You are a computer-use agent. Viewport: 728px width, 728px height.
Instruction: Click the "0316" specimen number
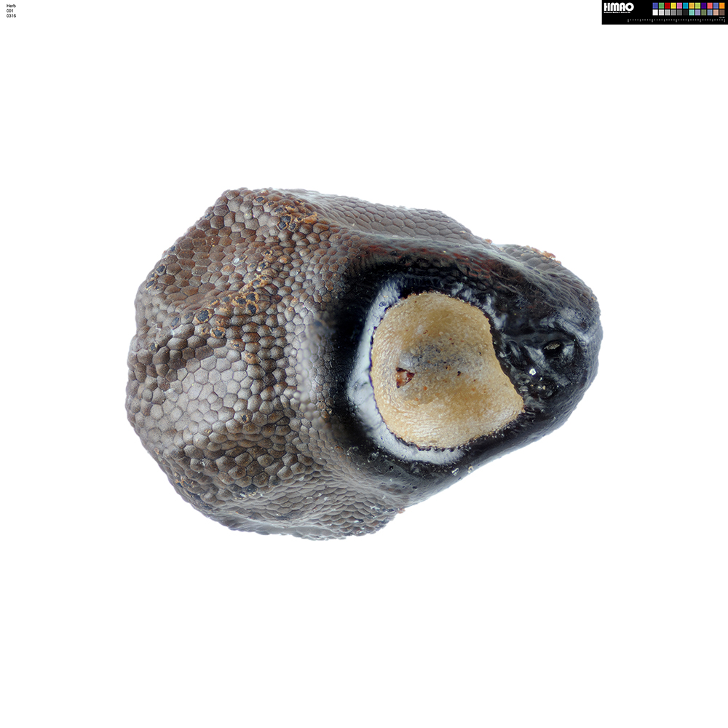(x=11, y=16)
